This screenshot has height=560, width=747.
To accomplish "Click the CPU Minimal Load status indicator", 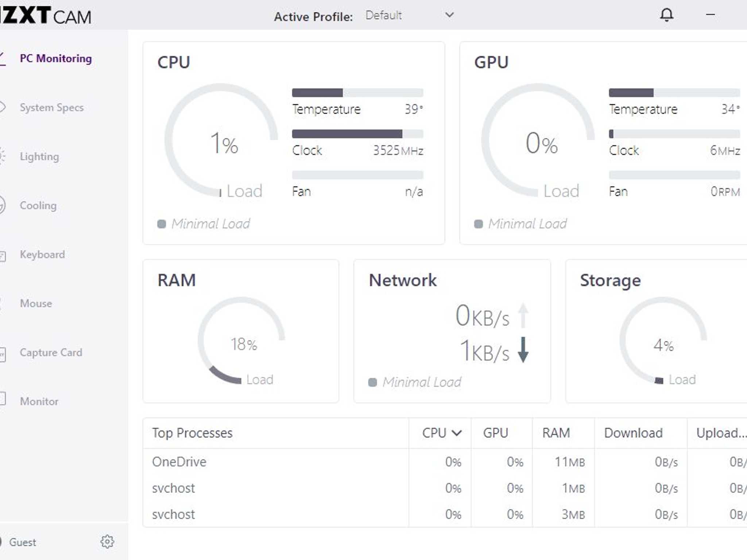I will (x=162, y=223).
